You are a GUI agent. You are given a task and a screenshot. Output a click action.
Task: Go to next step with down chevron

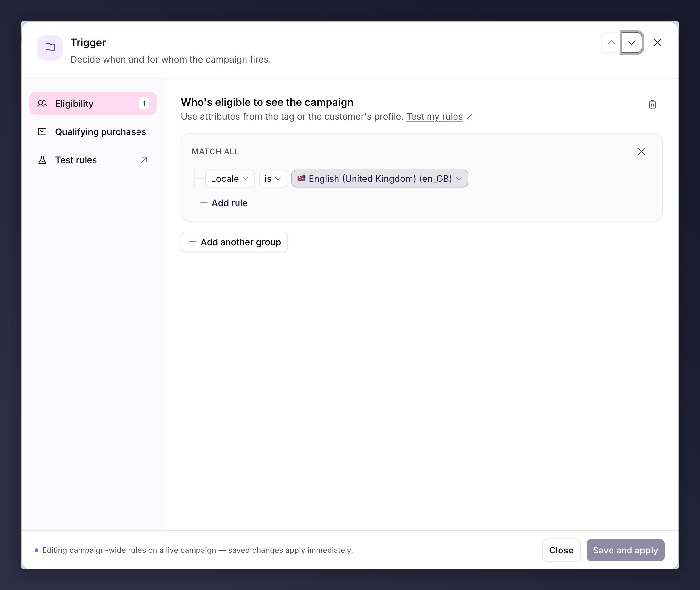(x=631, y=42)
